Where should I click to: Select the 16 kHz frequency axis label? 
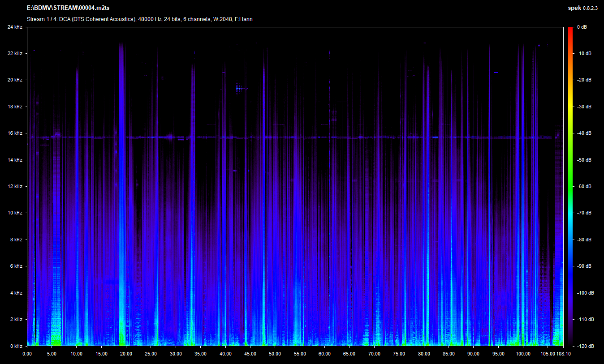point(15,133)
